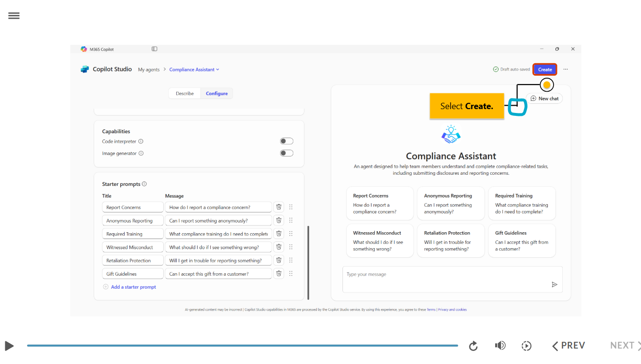Click the drag handle for the Anonymous Reporting row
641x364 pixels.
click(291, 220)
